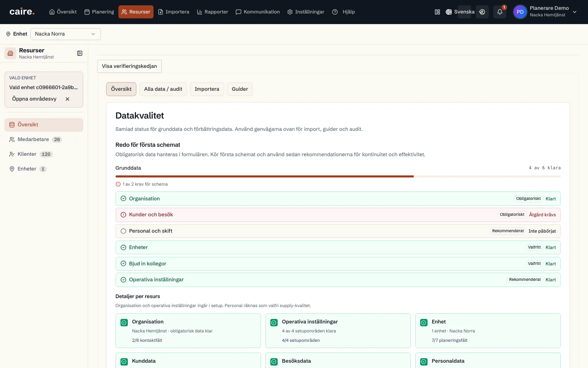This screenshot has height=368, width=588.
Task: Click the user-switch circular icon in header
Action: [x=482, y=12]
